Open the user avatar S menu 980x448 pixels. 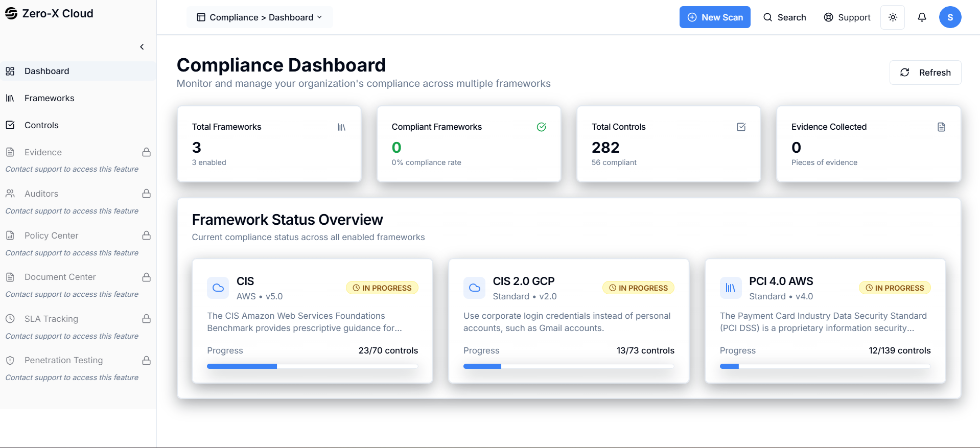click(950, 17)
